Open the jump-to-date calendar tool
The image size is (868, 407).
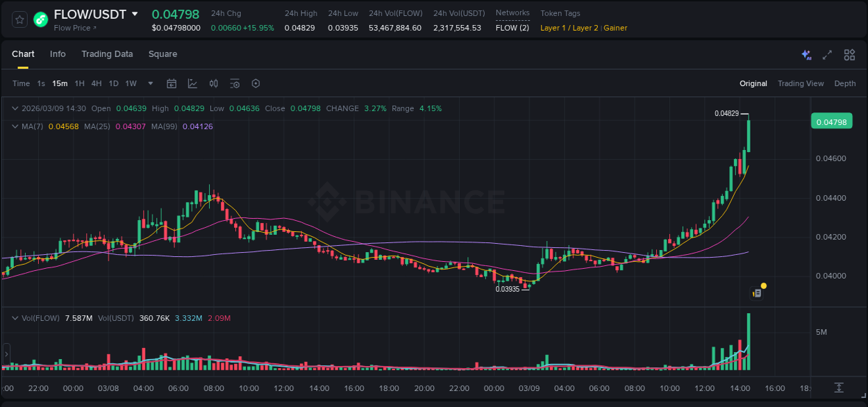(172, 83)
